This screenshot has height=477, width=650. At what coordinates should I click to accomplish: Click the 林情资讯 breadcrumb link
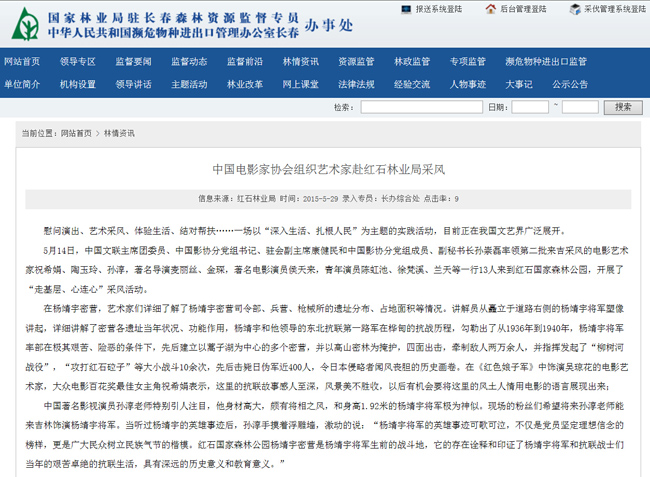click(x=119, y=133)
